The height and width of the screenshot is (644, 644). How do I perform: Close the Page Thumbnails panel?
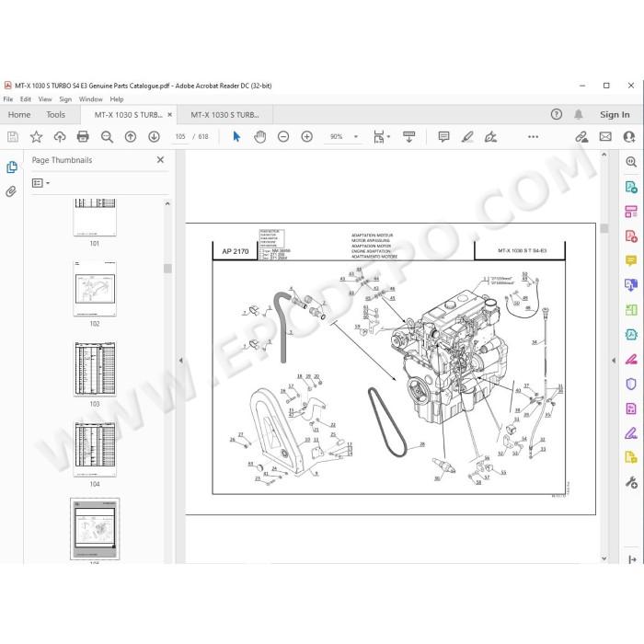tap(160, 160)
